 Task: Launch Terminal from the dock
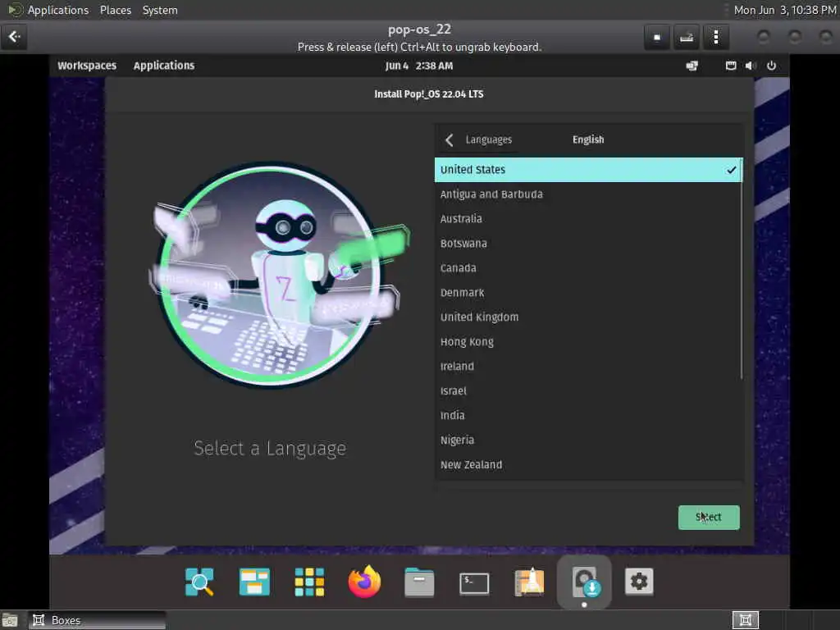click(x=474, y=583)
